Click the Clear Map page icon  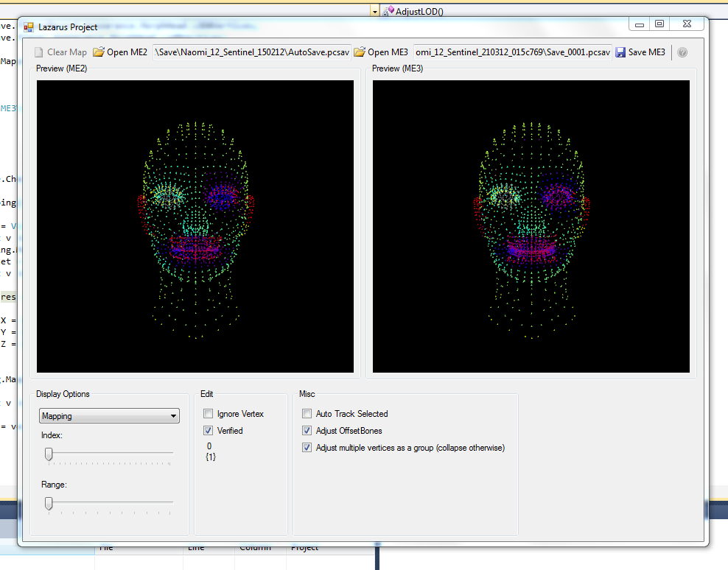39,52
